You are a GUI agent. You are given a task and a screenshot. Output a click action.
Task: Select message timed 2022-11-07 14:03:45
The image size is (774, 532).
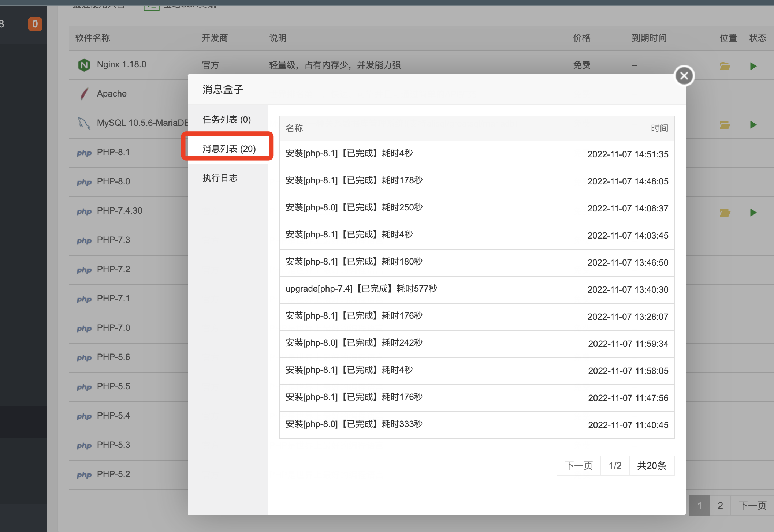pyautogui.click(x=477, y=236)
